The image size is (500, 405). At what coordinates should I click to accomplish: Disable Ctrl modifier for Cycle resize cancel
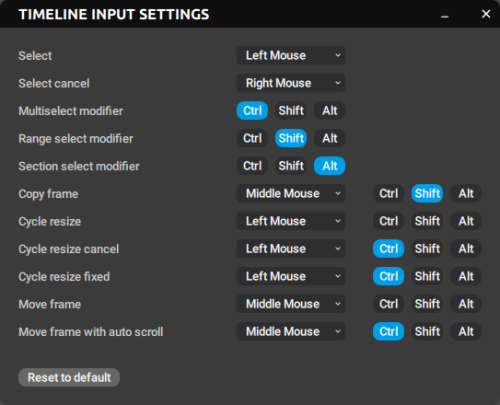coord(389,249)
